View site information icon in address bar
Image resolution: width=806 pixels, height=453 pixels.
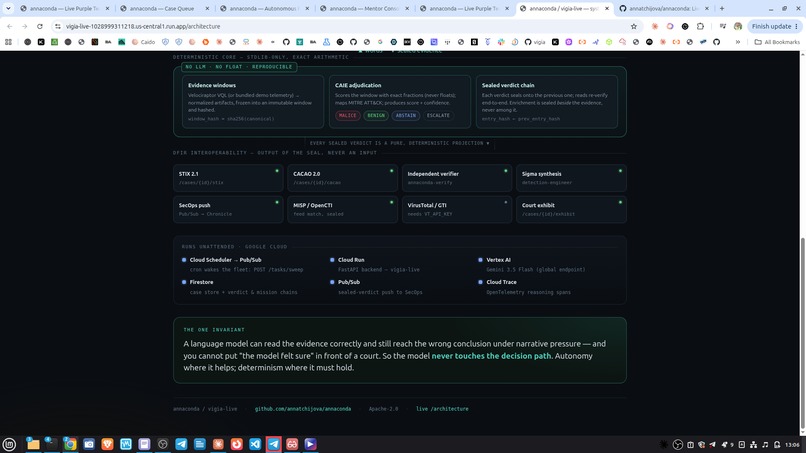click(58, 26)
